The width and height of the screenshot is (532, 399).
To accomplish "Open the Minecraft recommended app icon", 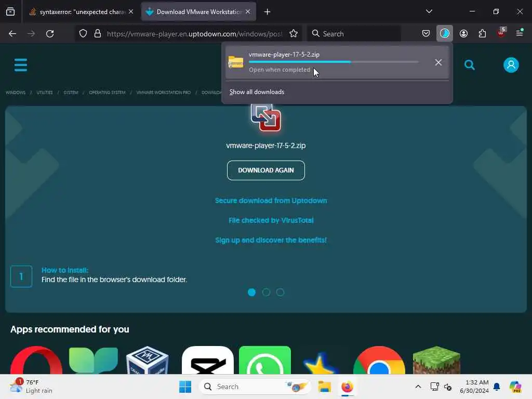I will (436, 360).
